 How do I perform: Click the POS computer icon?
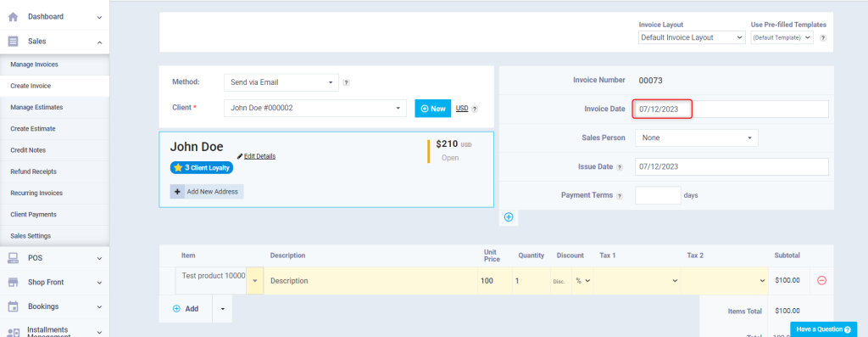14,258
